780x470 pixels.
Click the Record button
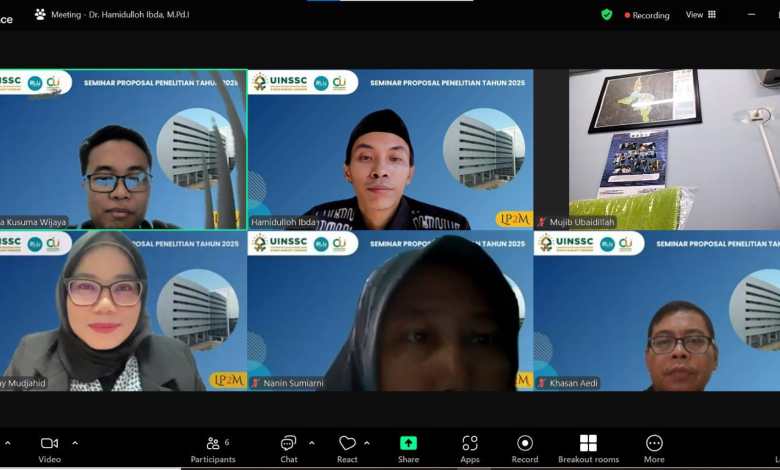tap(525, 450)
